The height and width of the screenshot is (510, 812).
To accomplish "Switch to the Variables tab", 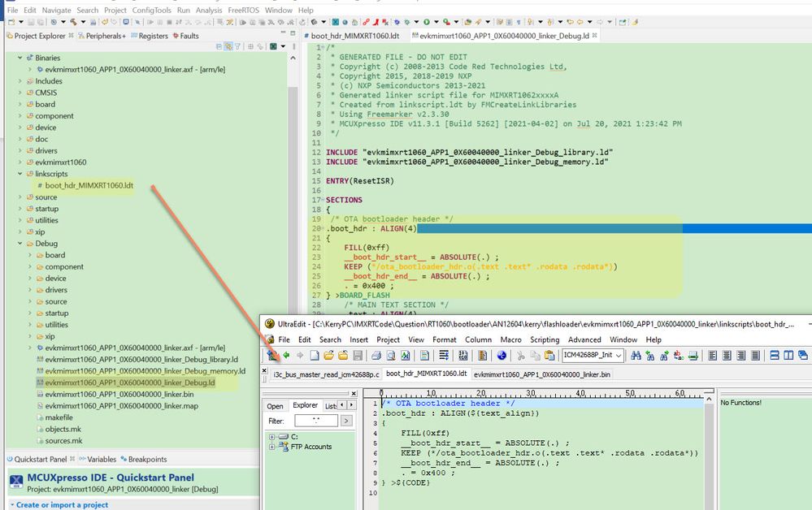I will [98, 460].
